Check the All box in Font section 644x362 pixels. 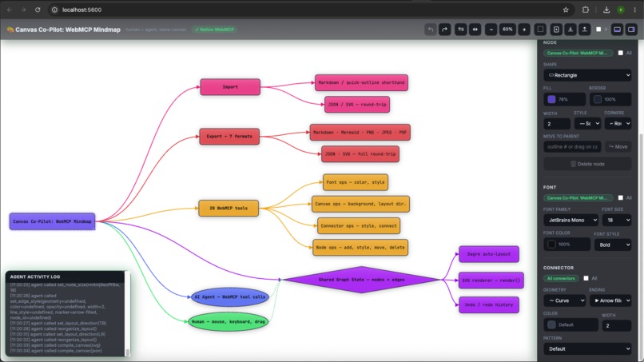[x=621, y=198]
